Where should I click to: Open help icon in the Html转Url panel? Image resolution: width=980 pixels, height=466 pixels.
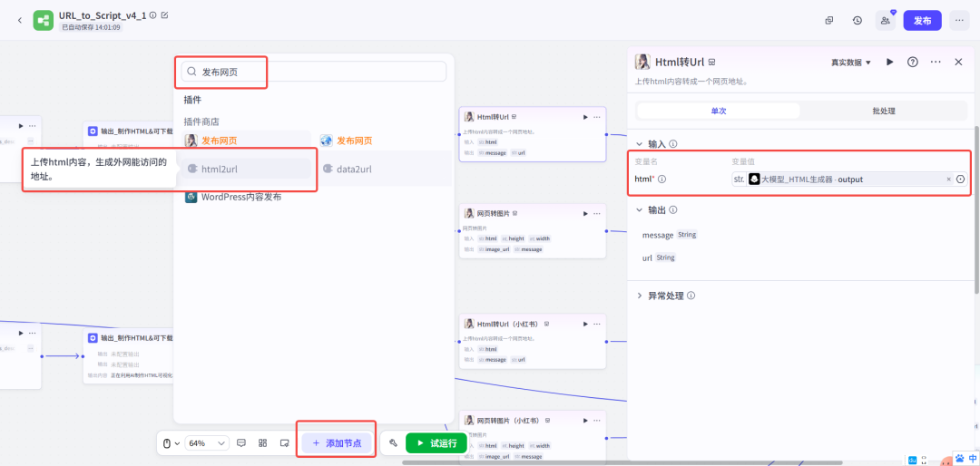coord(913,62)
